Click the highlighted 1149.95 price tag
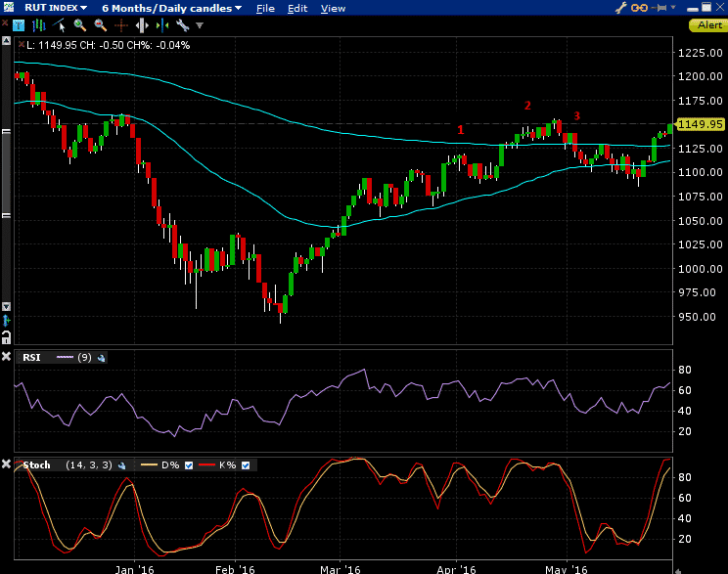 [701, 124]
